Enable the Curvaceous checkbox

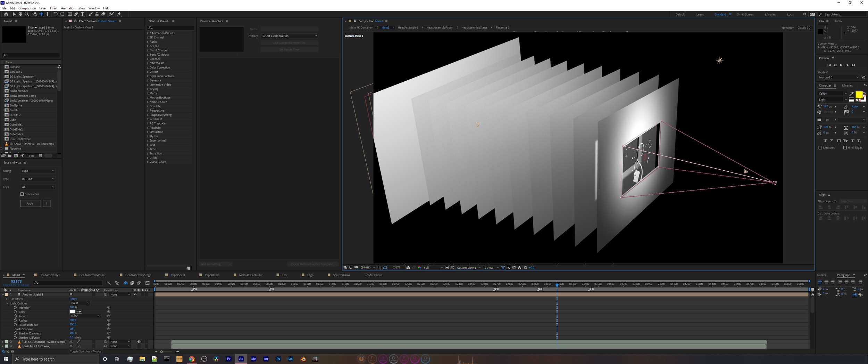click(x=22, y=194)
